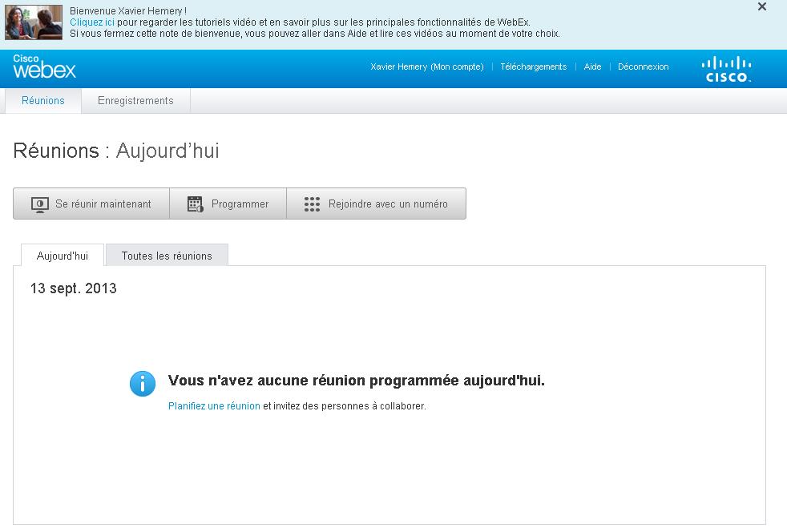The height and width of the screenshot is (532, 787).
Task: Open the Réunions tab
Action: (x=43, y=101)
